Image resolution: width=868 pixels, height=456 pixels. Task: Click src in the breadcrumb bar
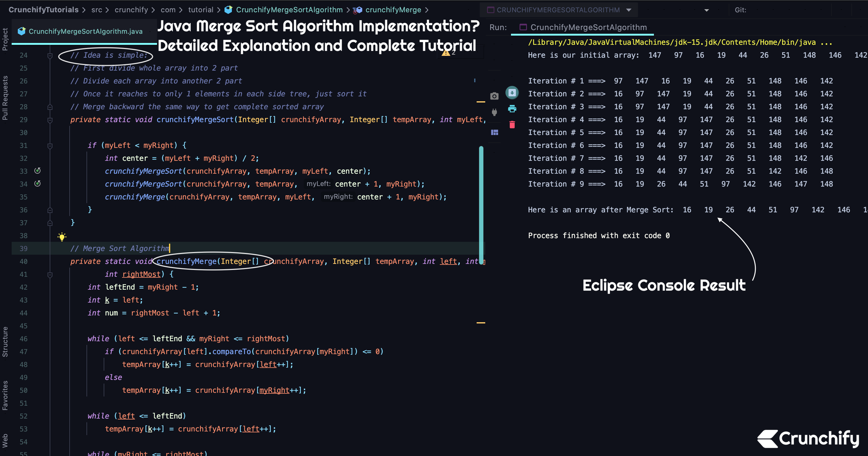click(97, 10)
